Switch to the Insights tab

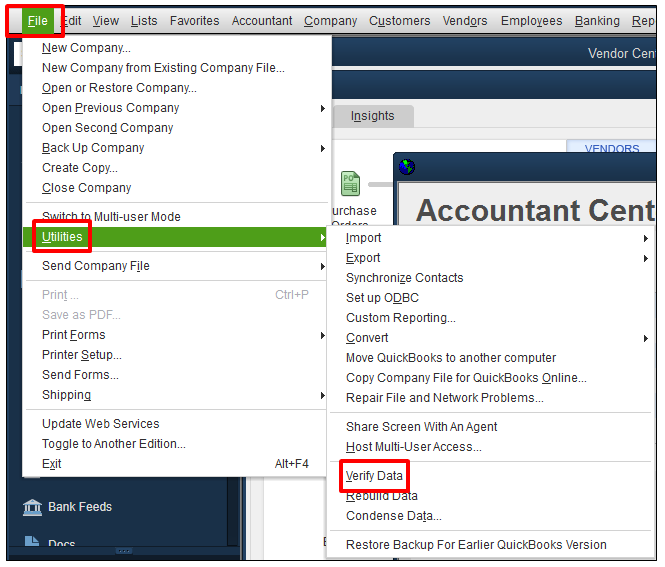point(372,116)
